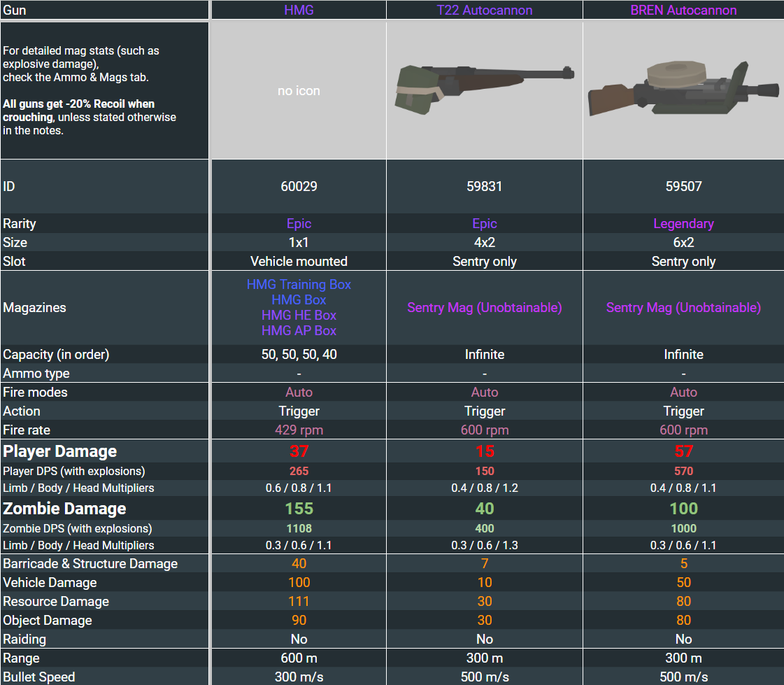Click the Epic rarity label for HMG

[299, 224]
